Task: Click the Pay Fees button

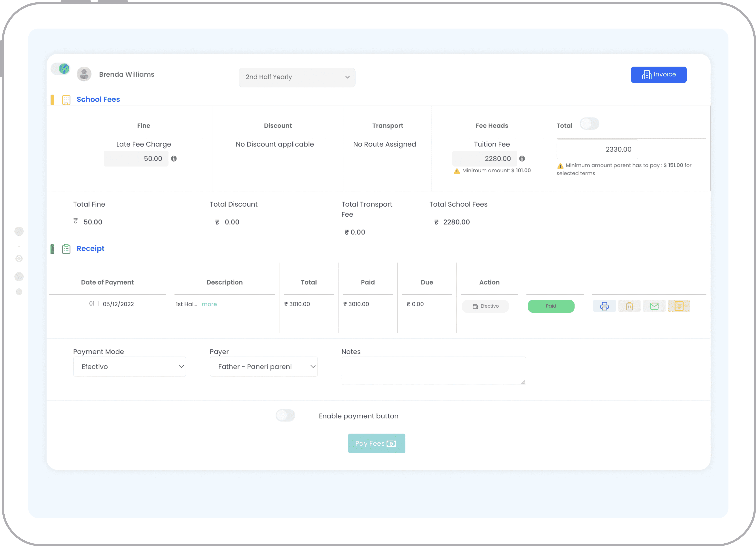Action: (x=377, y=443)
